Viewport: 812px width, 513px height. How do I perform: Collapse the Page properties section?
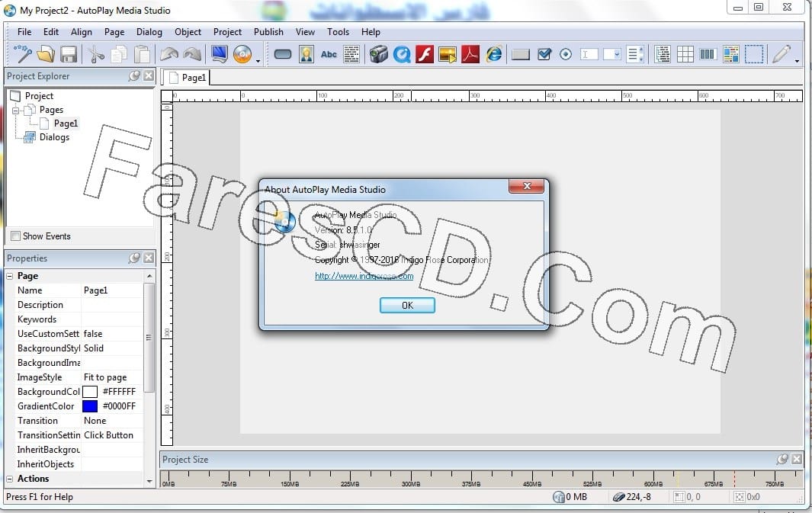pos(9,276)
